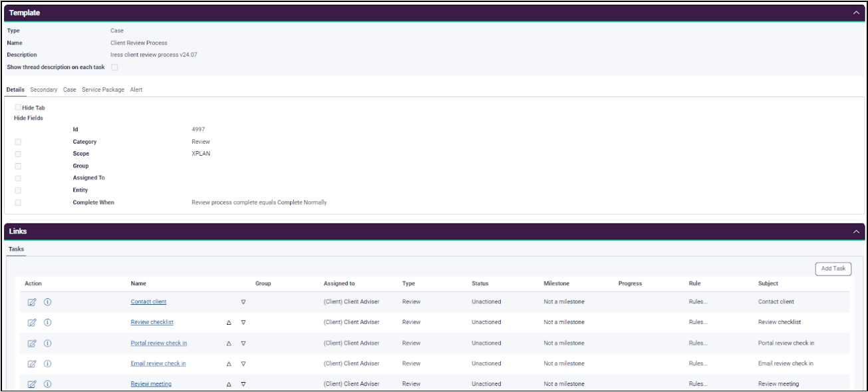Enable the Hide Tab checkbox
This screenshot has width=868, height=392.
tap(18, 107)
